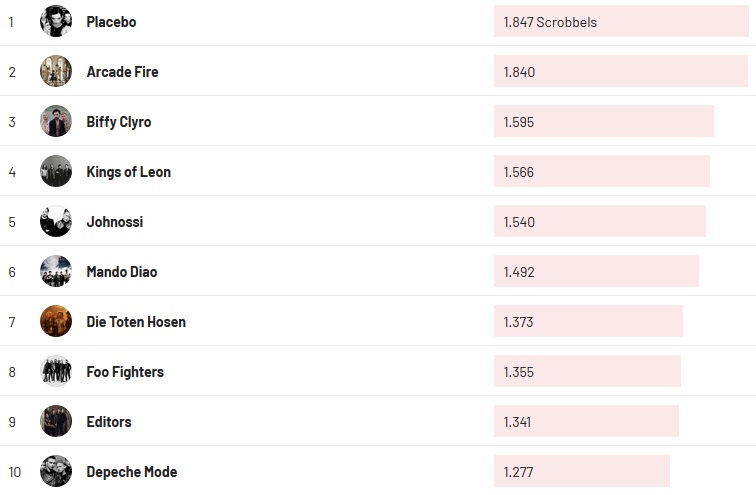The image size is (756, 495).
Task: Open the Placebo artist name link
Action: [111, 22]
